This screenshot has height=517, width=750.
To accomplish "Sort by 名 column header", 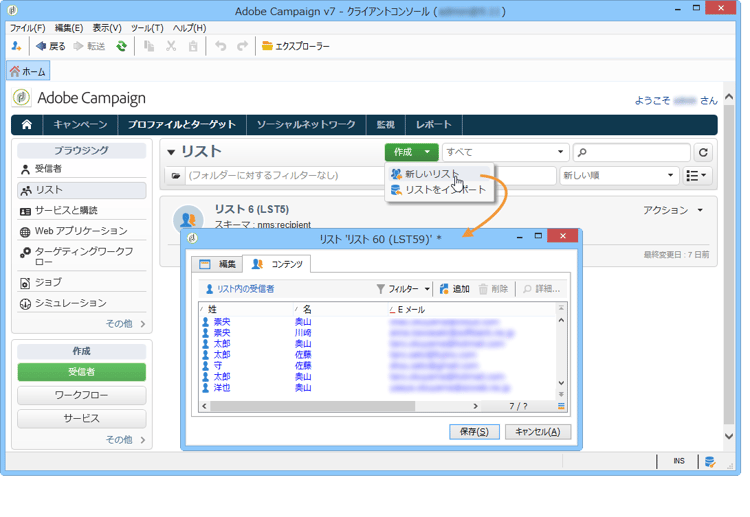I will (x=341, y=309).
